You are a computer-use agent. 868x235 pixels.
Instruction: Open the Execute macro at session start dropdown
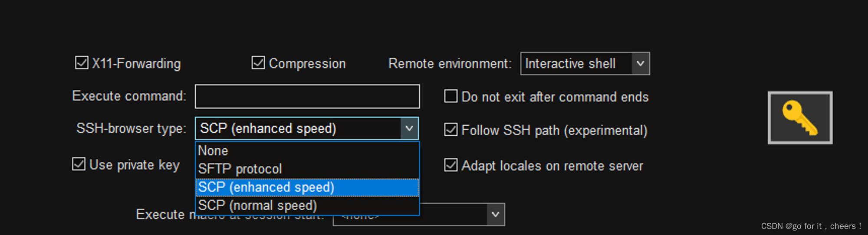tap(495, 215)
